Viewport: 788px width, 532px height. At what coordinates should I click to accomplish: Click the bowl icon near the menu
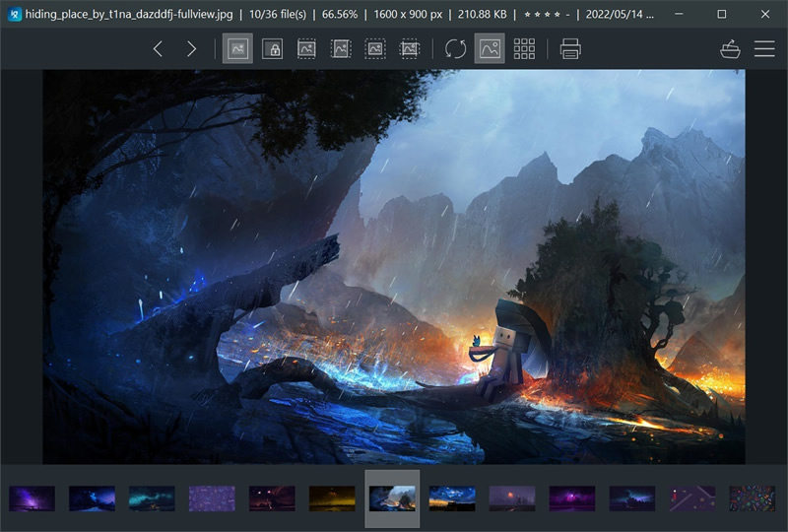[x=730, y=49]
